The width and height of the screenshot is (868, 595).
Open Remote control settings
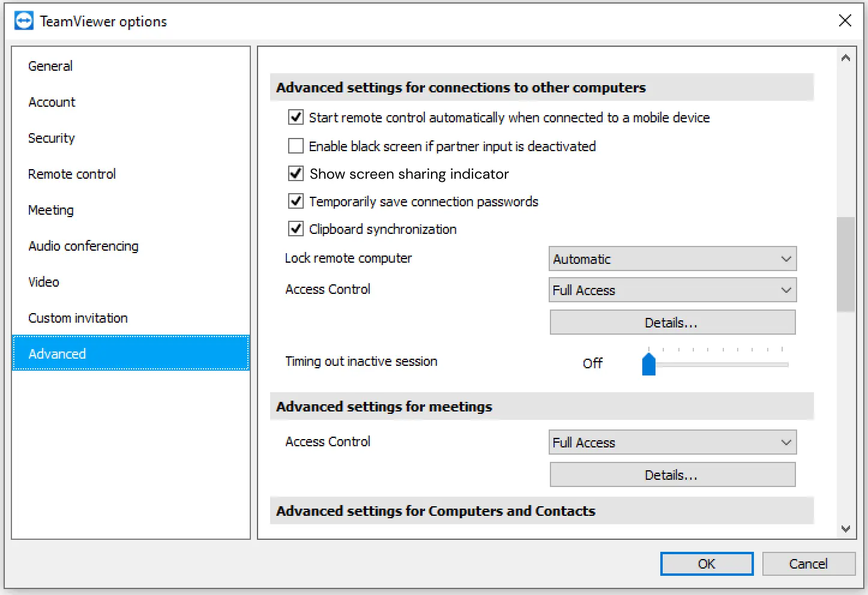pos(131,174)
